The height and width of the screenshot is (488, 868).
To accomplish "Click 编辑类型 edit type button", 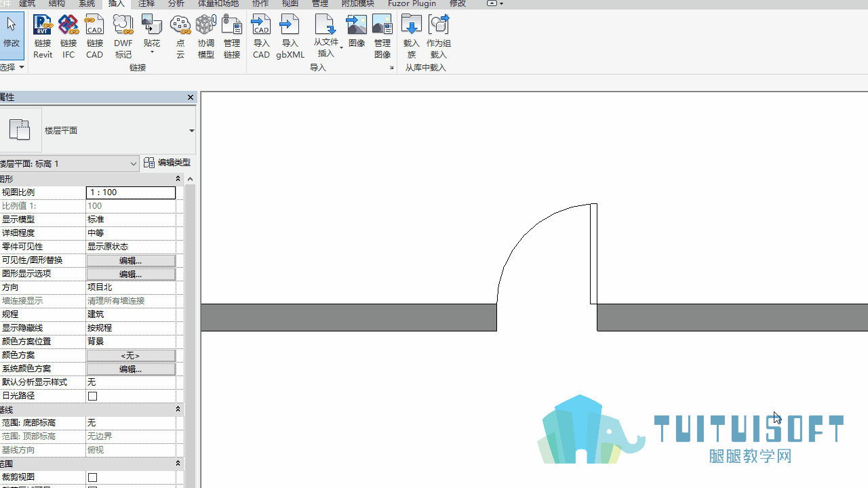I will click(167, 163).
